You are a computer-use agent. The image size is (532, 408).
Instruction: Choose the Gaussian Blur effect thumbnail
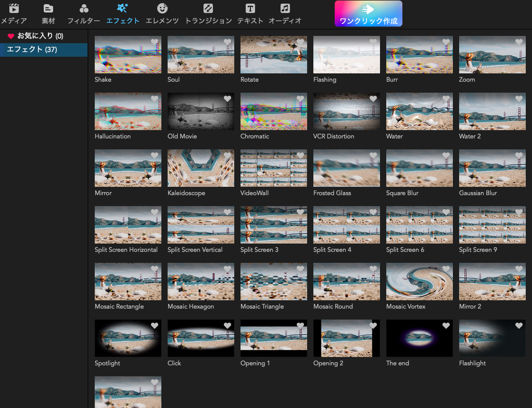[492, 168]
